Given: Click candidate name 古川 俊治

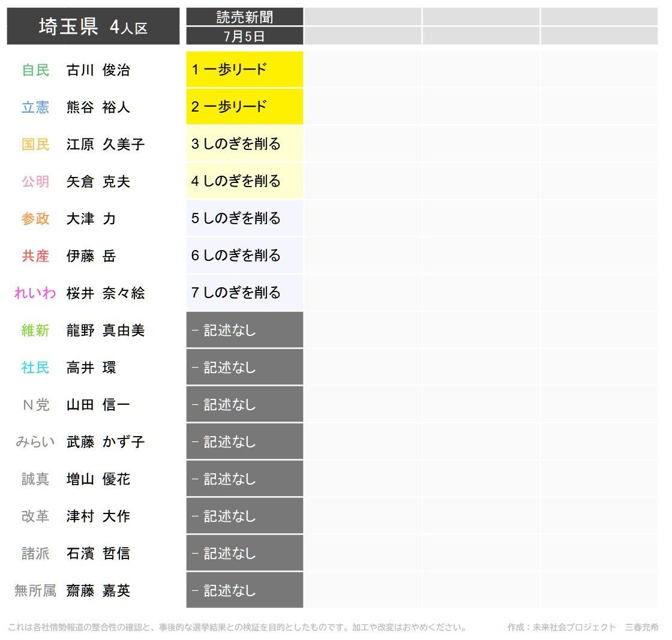Looking at the screenshot, I should click(98, 70).
